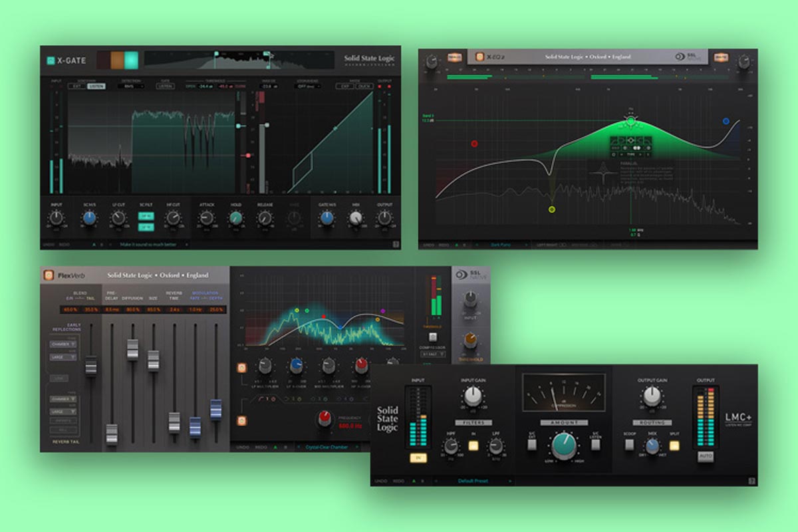Click the left-right stereo icon in X-EQ2 footer

pyautogui.click(x=562, y=244)
